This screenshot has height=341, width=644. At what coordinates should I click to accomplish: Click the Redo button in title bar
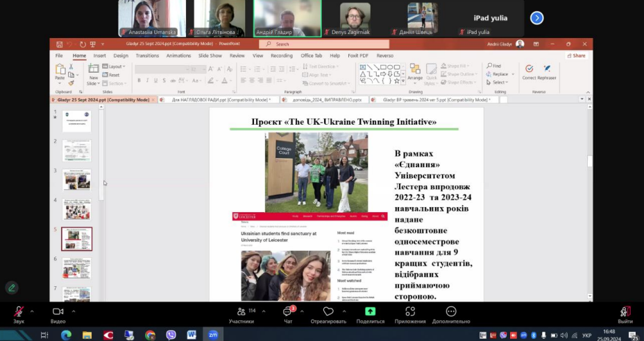pyautogui.click(x=83, y=44)
